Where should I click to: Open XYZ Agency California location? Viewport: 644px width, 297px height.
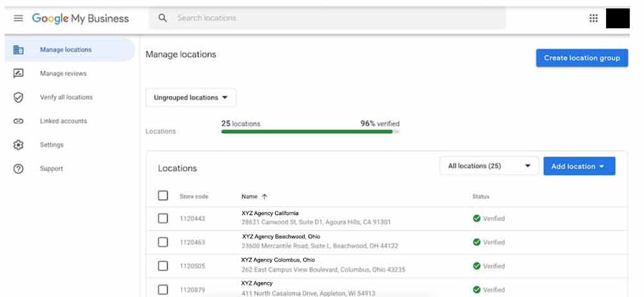tap(270, 213)
